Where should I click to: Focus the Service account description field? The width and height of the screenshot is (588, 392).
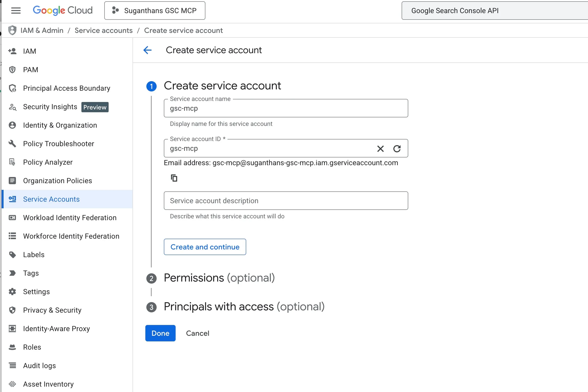tap(286, 201)
